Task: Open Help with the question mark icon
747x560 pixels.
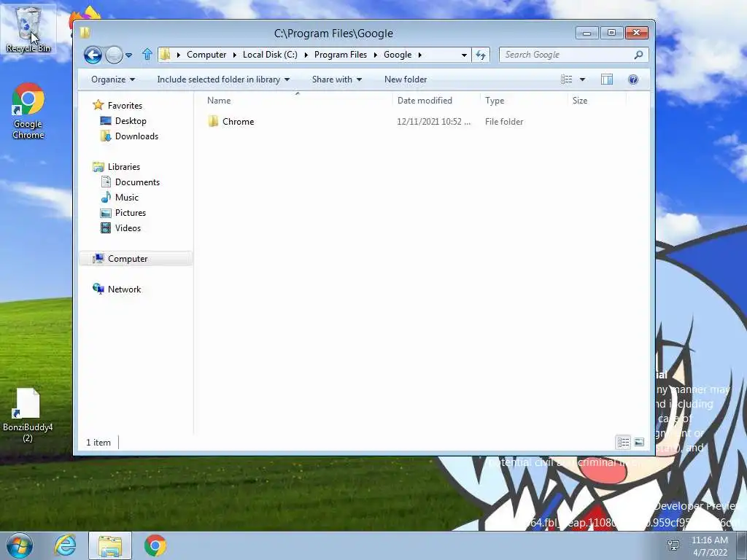Action: (x=633, y=79)
